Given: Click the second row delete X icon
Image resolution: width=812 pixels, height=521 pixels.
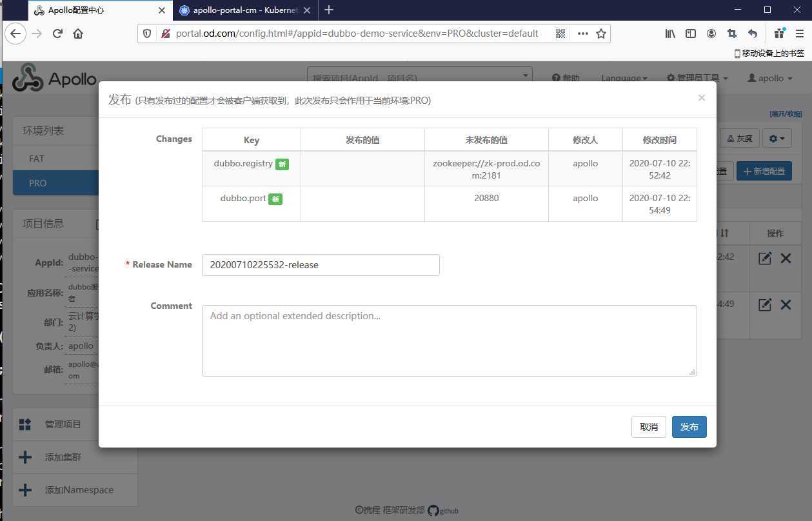Looking at the screenshot, I should coord(786,305).
